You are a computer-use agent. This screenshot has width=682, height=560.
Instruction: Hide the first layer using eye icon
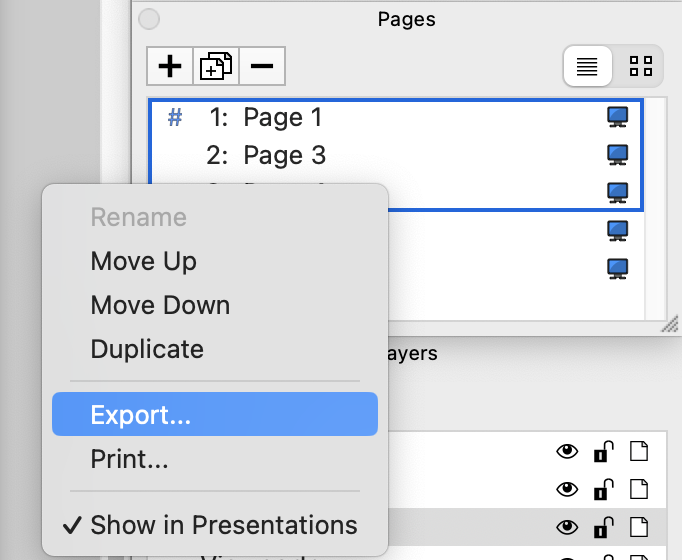pos(567,452)
